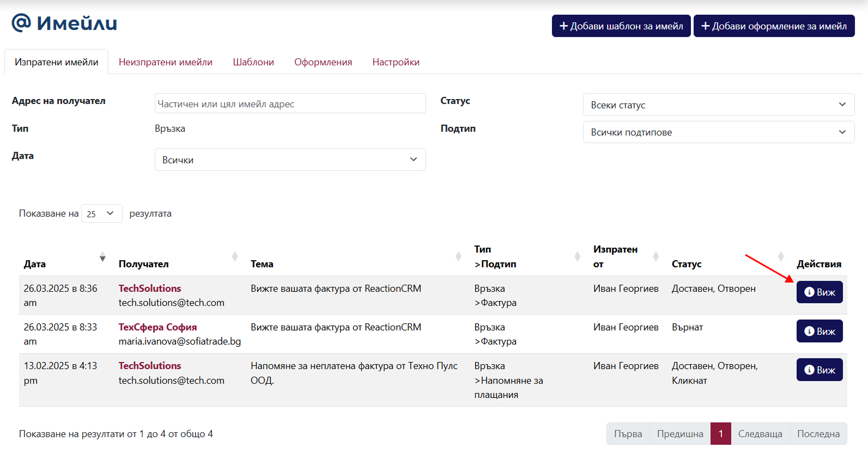Screen dimensions: 868x454
Task: Sort by Тип >Подтип column icon
Action: pos(578,256)
